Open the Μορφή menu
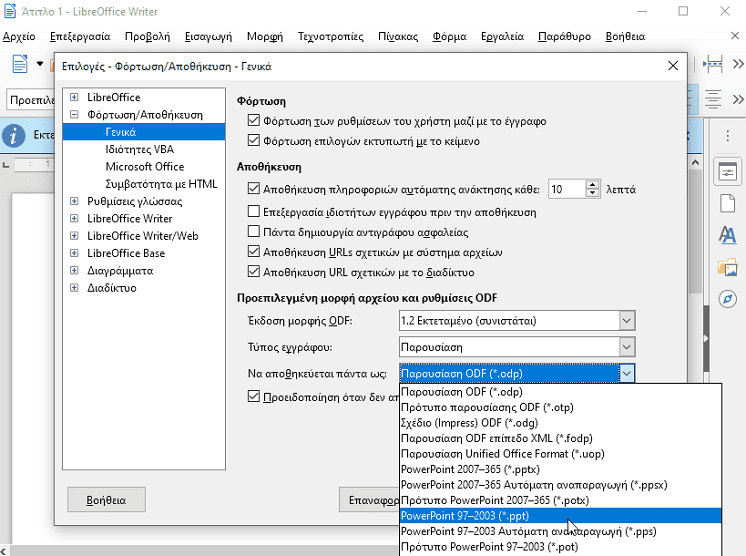Image resolution: width=746 pixels, height=556 pixels. (x=265, y=37)
